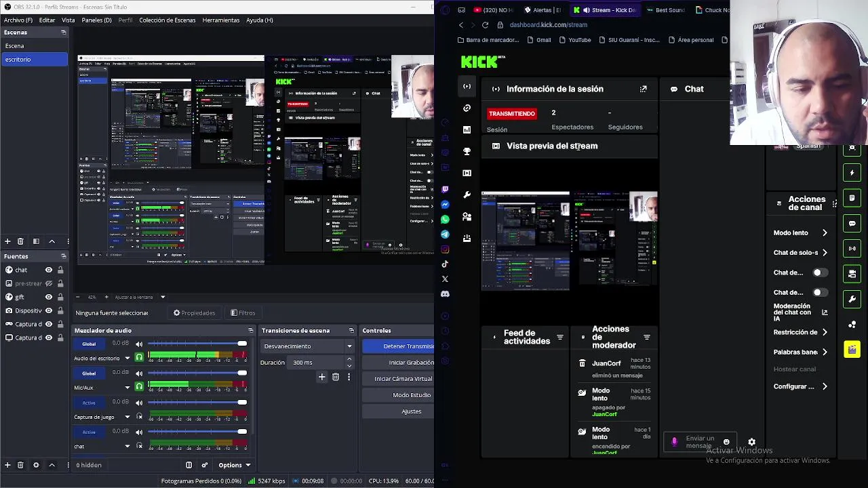This screenshot has width=868, height=488.
Task: Open the emoji picker in chat message box
Action: [726, 442]
